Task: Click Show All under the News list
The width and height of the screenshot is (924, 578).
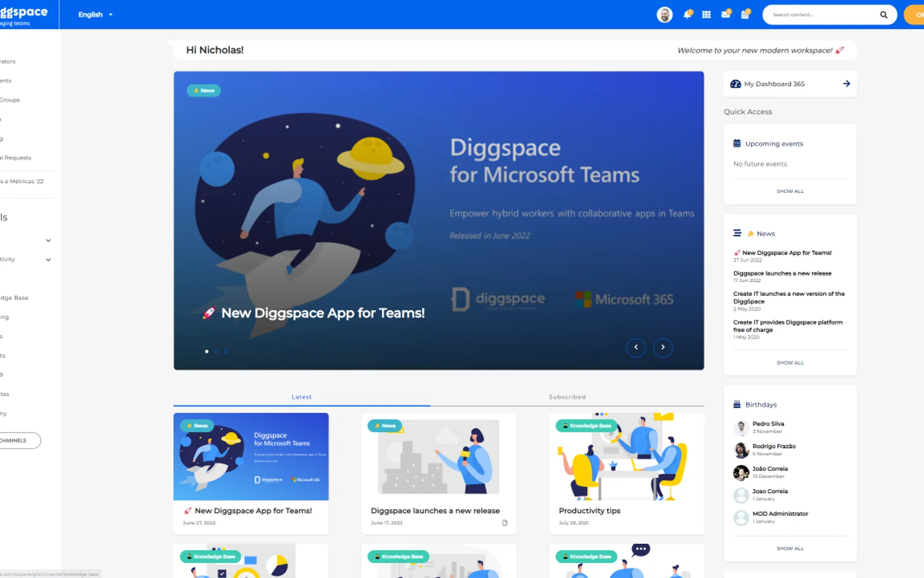Action: coord(790,363)
